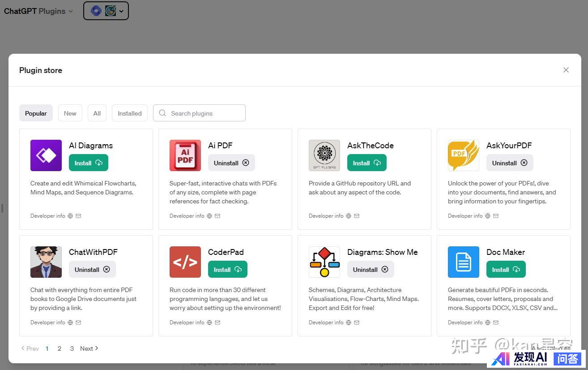Screen dimensions: 588x370
Task: Install the CoderPad plugin
Action: pyautogui.click(x=228, y=270)
